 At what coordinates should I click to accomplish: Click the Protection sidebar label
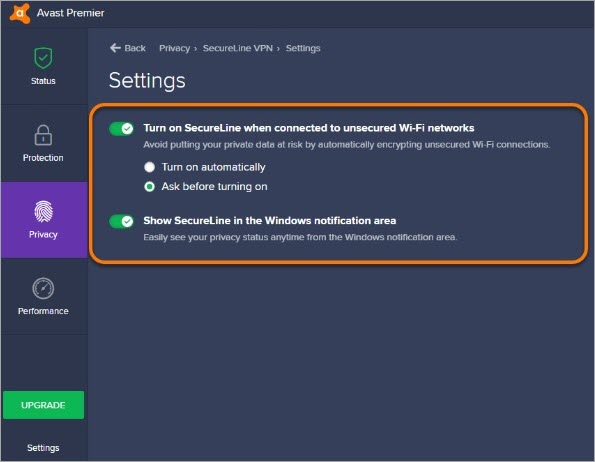coord(43,158)
